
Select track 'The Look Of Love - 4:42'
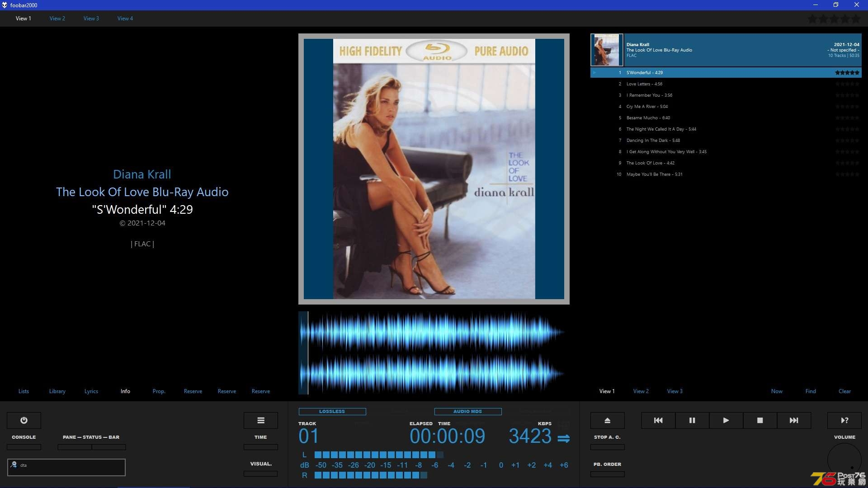726,163
